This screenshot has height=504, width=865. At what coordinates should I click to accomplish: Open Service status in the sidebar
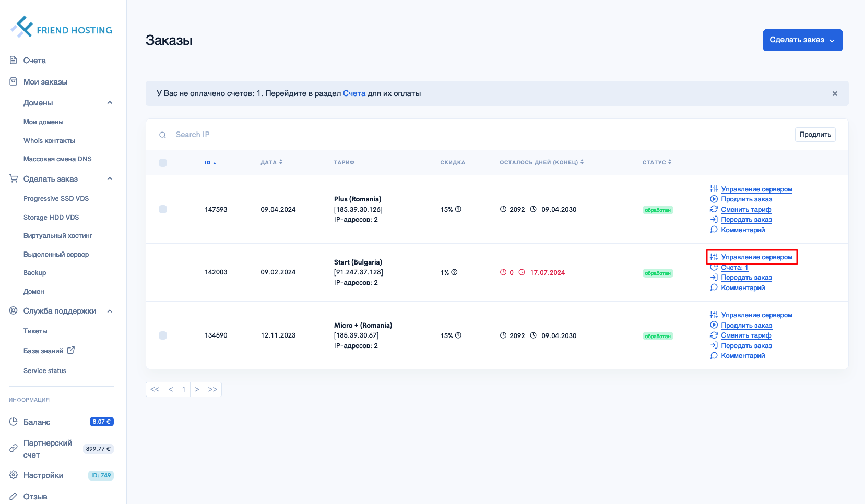click(45, 371)
